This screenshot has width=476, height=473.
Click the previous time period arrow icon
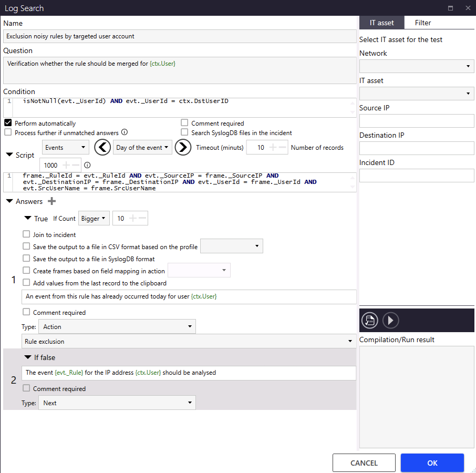click(102, 147)
